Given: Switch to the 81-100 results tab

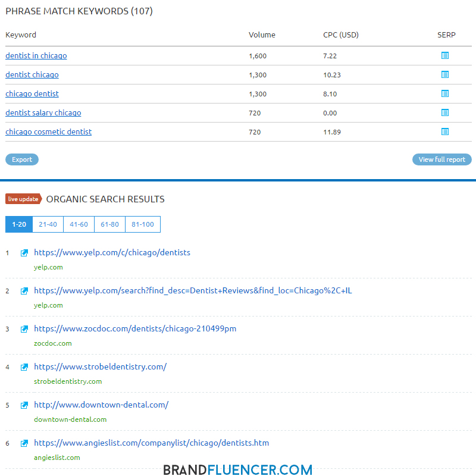Looking at the screenshot, I should (x=143, y=224).
